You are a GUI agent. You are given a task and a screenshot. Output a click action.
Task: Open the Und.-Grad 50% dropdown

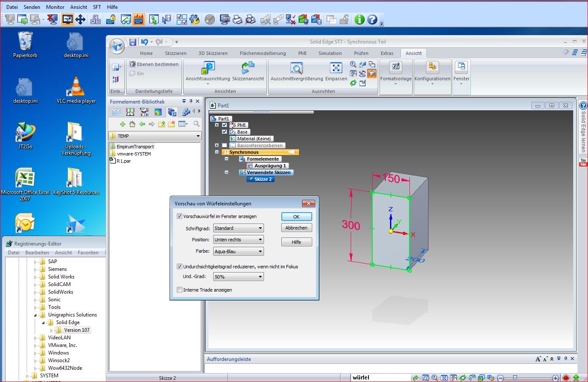tap(239, 277)
